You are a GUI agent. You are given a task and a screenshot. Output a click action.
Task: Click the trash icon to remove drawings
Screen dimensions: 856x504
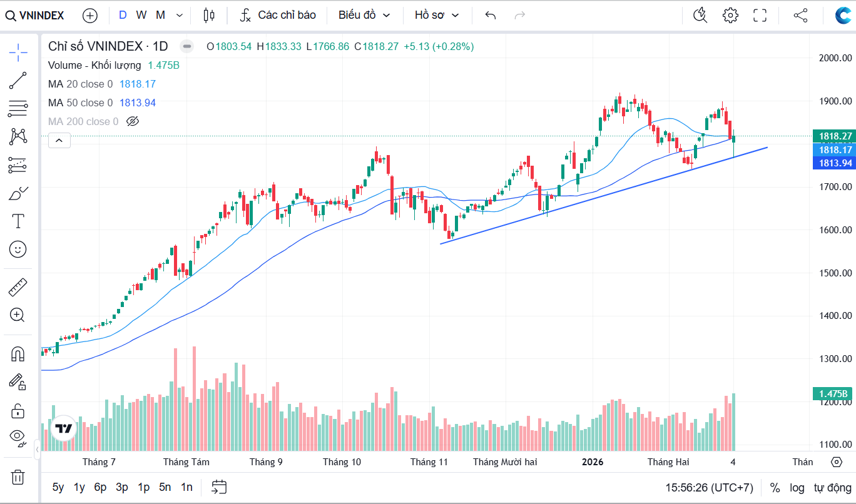(x=18, y=477)
